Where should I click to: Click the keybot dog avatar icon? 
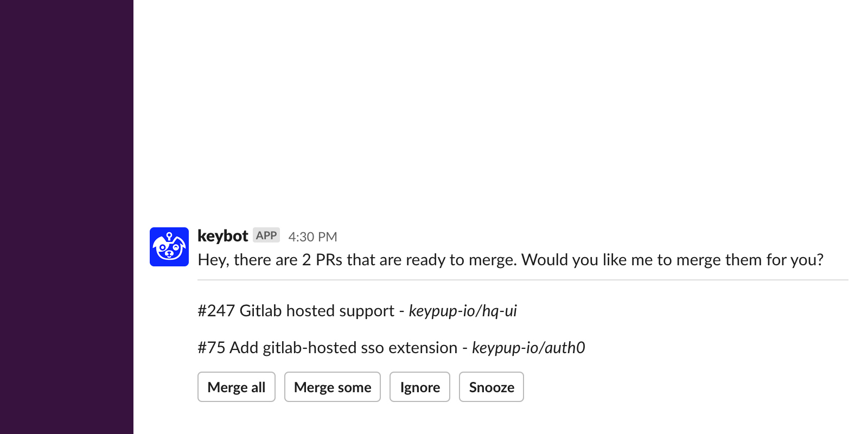pyautogui.click(x=169, y=247)
